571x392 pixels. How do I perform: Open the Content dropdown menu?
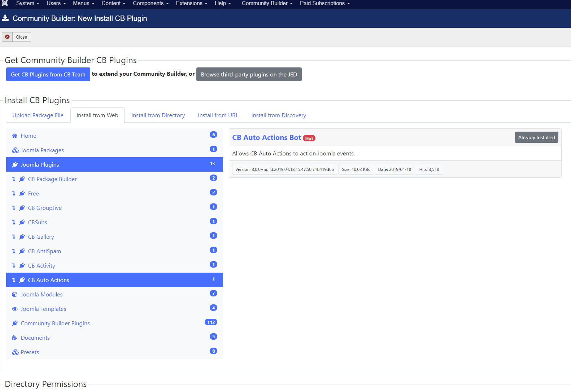tap(113, 3)
